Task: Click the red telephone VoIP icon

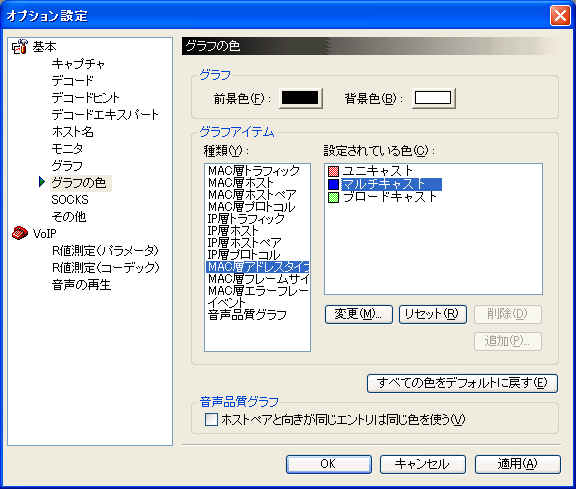Action: (x=20, y=233)
